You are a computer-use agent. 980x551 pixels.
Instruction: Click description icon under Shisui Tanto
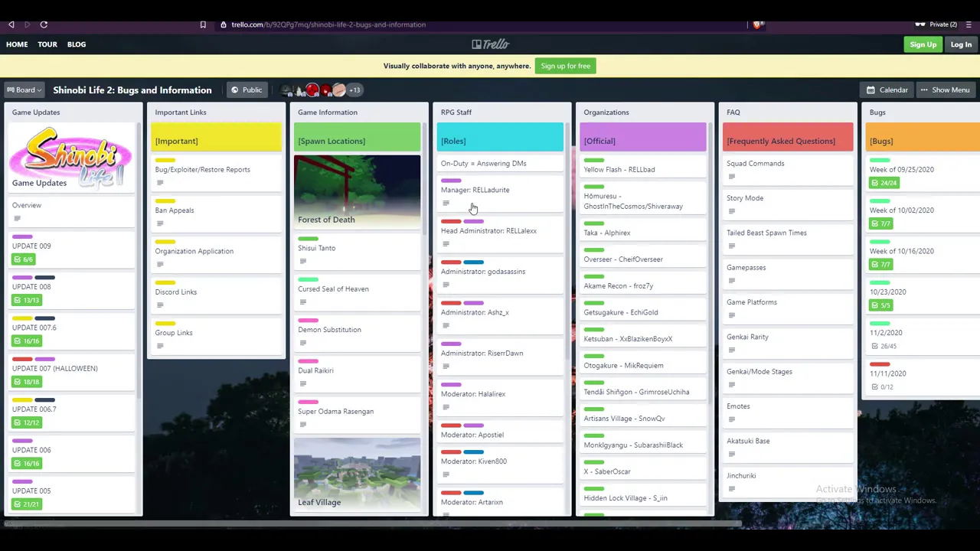point(302,261)
